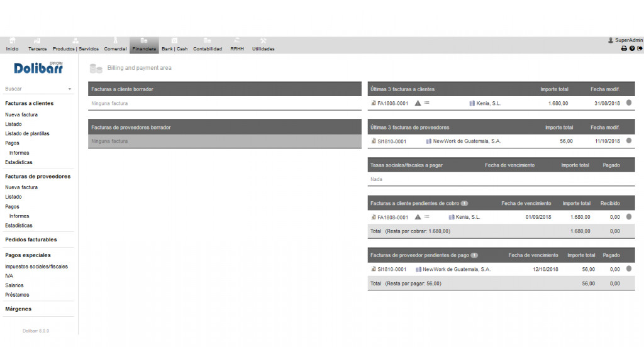Open the Buscar search dropdown

(x=38, y=89)
